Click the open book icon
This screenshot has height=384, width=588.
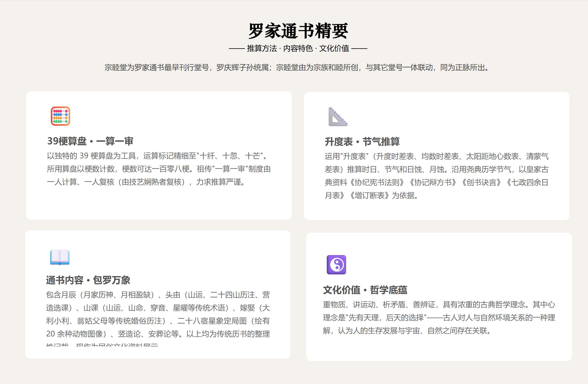point(59,257)
